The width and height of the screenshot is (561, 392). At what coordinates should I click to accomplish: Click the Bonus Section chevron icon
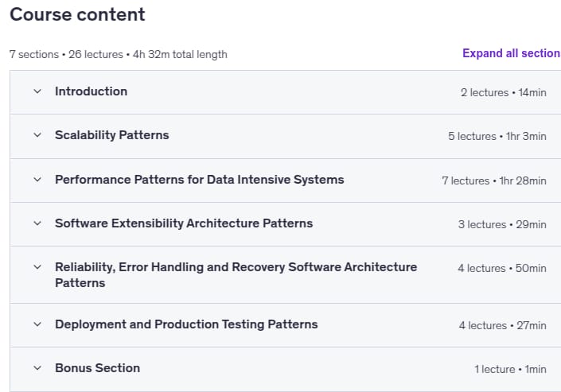(37, 368)
